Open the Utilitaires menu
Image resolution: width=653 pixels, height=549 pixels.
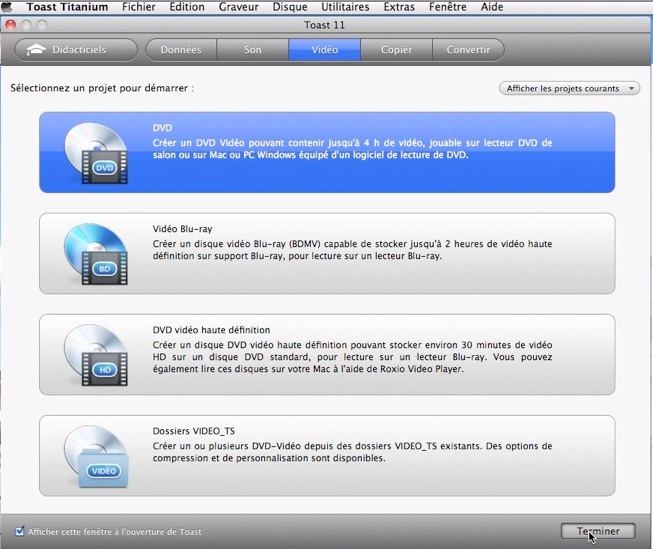point(345,7)
